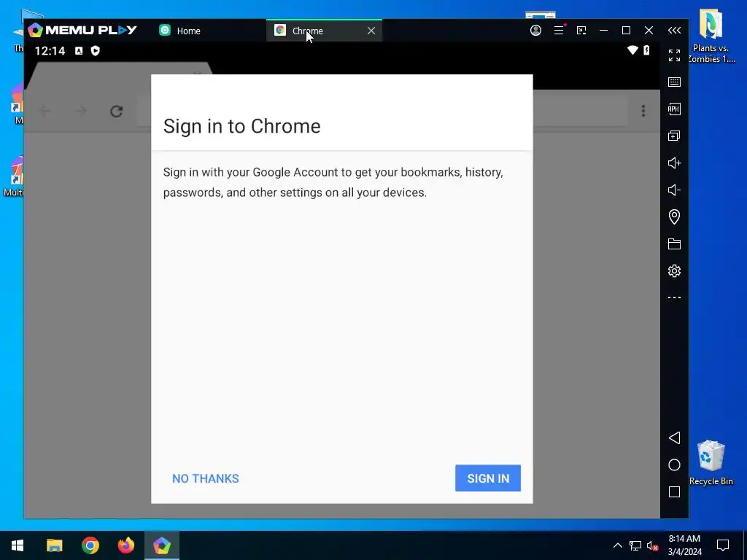747x560 pixels.
Task: Enter fullscreen mode in MEmu sidebar
Action: click(x=674, y=55)
